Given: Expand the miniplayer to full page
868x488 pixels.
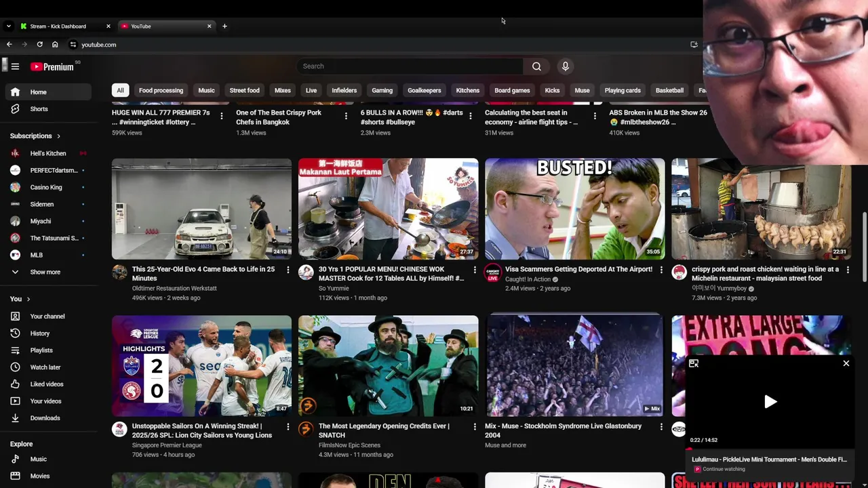Looking at the screenshot, I should (694, 364).
